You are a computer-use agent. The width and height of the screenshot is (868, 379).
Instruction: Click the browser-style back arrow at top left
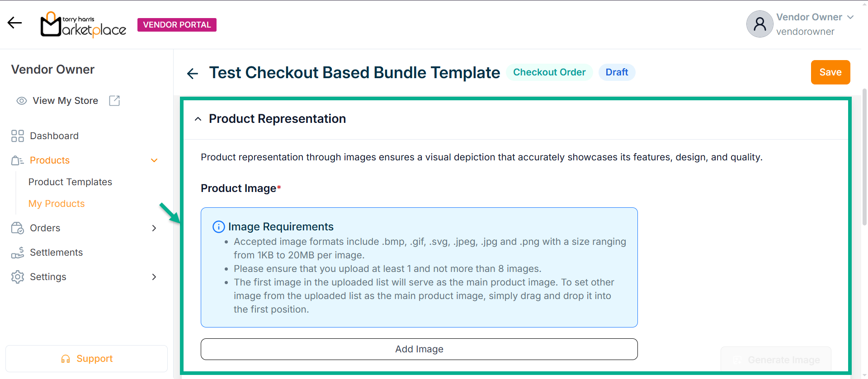14,23
